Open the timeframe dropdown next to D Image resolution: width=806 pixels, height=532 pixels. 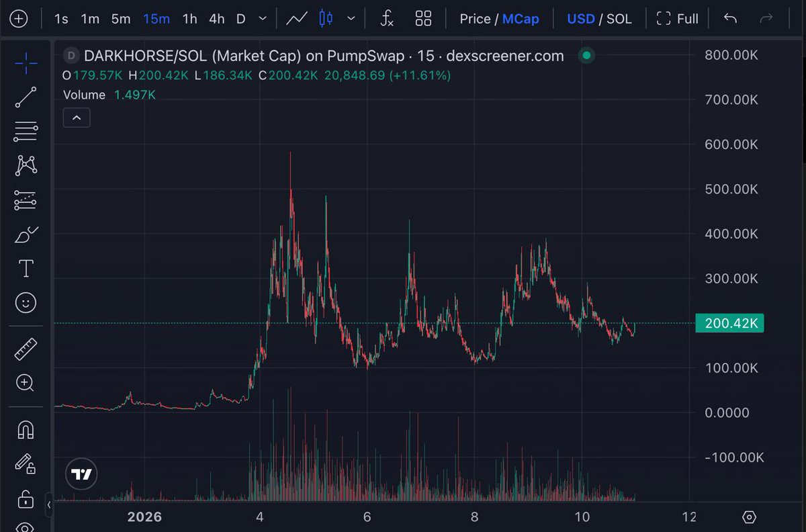[262, 18]
